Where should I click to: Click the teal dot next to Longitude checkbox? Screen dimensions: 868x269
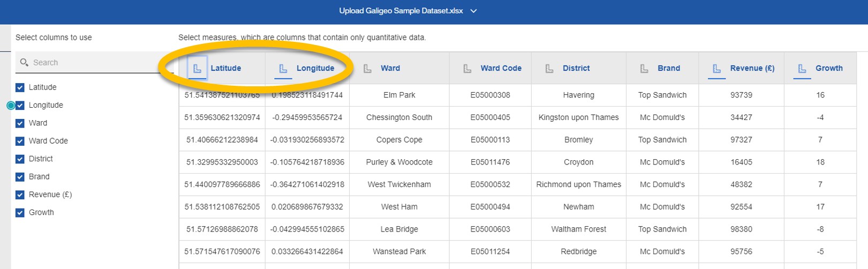(11, 106)
